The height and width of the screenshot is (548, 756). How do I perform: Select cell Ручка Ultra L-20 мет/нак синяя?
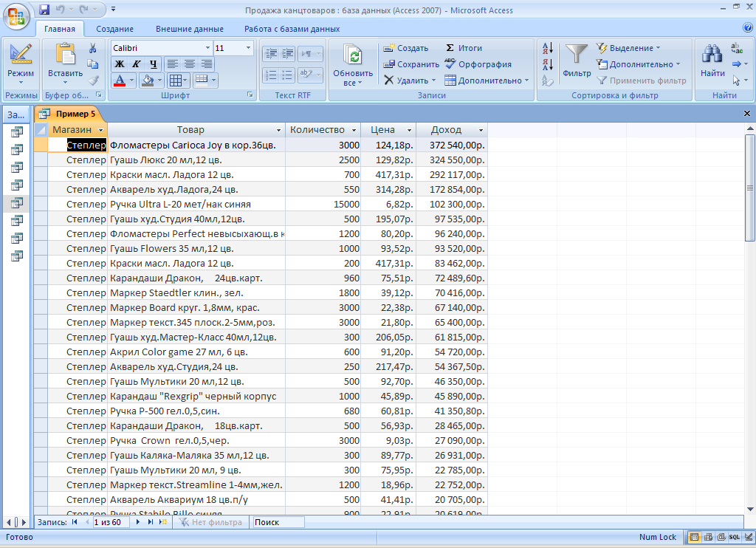[x=196, y=204]
